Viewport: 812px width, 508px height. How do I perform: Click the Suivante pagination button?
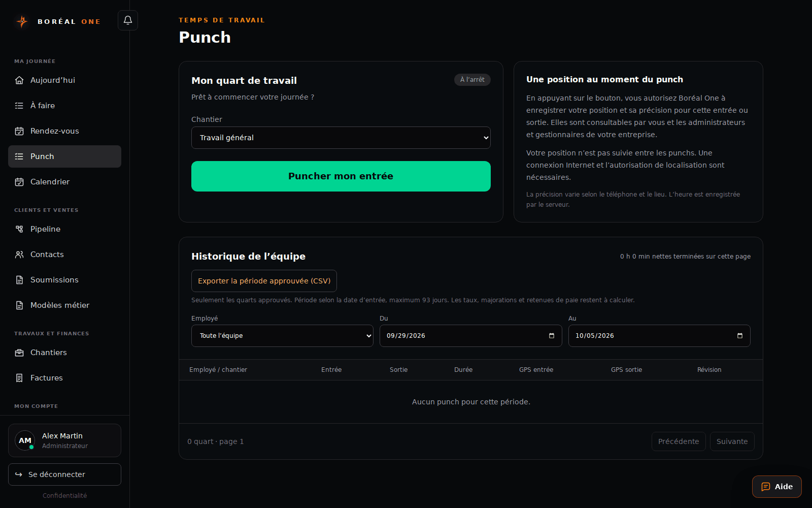click(732, 441)
